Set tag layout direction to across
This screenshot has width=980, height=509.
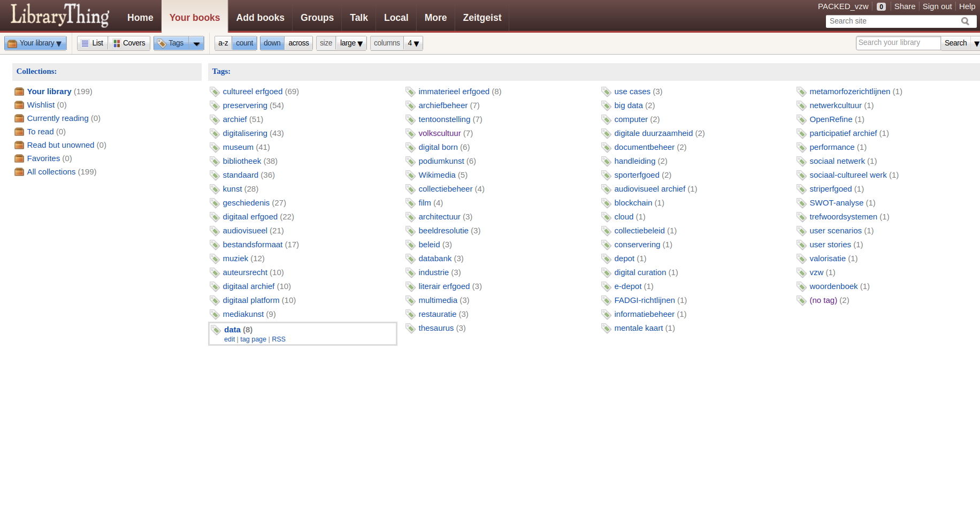(x=298, y=43)
